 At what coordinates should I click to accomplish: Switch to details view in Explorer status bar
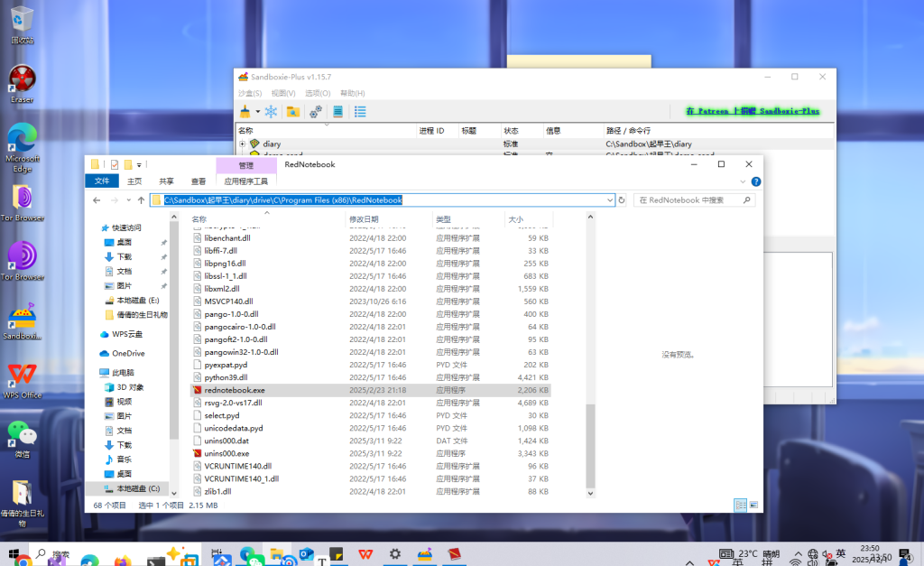click(739, 505)
